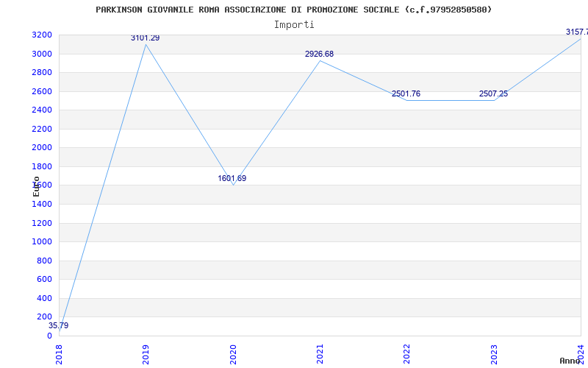Click the 3101.29 data label for 2019

tap(145, 38)
